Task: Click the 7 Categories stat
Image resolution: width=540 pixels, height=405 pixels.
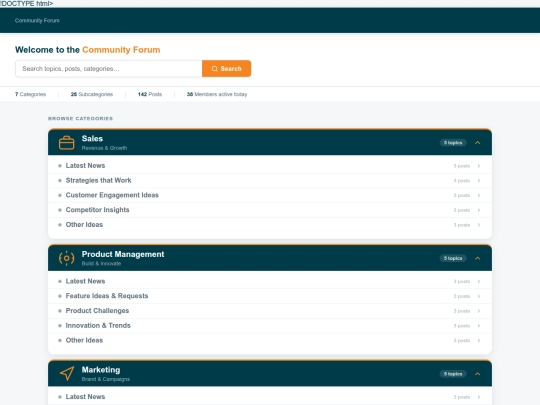Action: click(x=30, y=94)
